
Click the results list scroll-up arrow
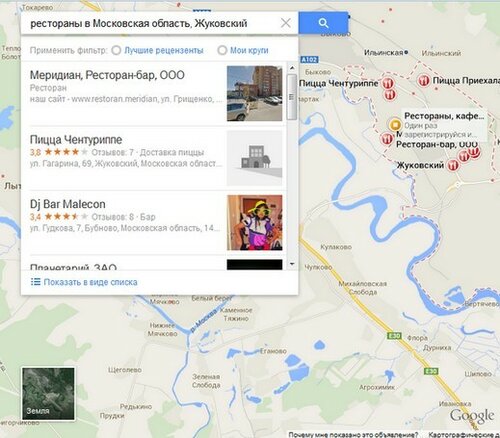pyautogui.click(x=292, y=68)
